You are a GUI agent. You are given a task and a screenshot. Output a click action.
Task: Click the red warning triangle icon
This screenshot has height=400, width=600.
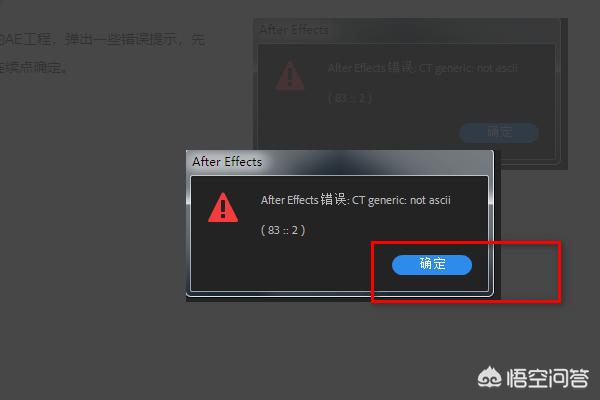point(223,207)
